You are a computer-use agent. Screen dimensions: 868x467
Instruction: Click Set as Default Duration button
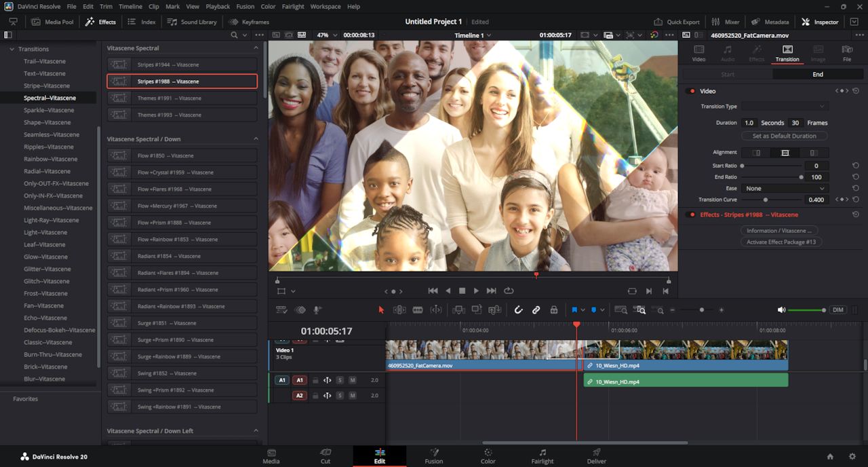point(784,136)
